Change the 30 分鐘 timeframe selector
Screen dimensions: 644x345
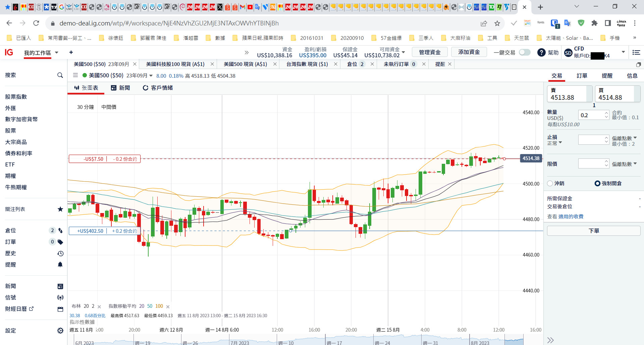click(x=86, y=107)
